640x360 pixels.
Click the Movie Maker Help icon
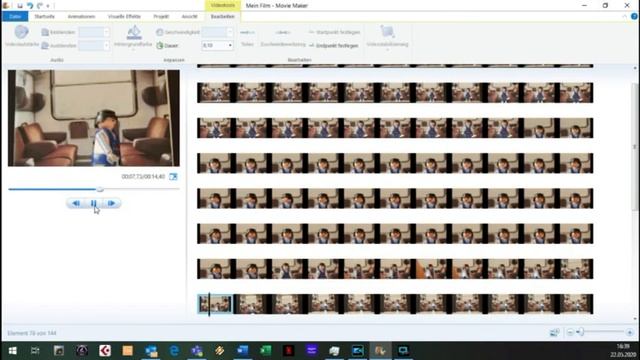634,16
